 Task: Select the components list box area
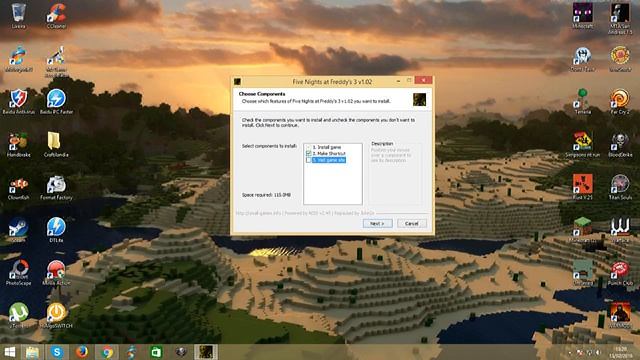(x=333, y=174)
